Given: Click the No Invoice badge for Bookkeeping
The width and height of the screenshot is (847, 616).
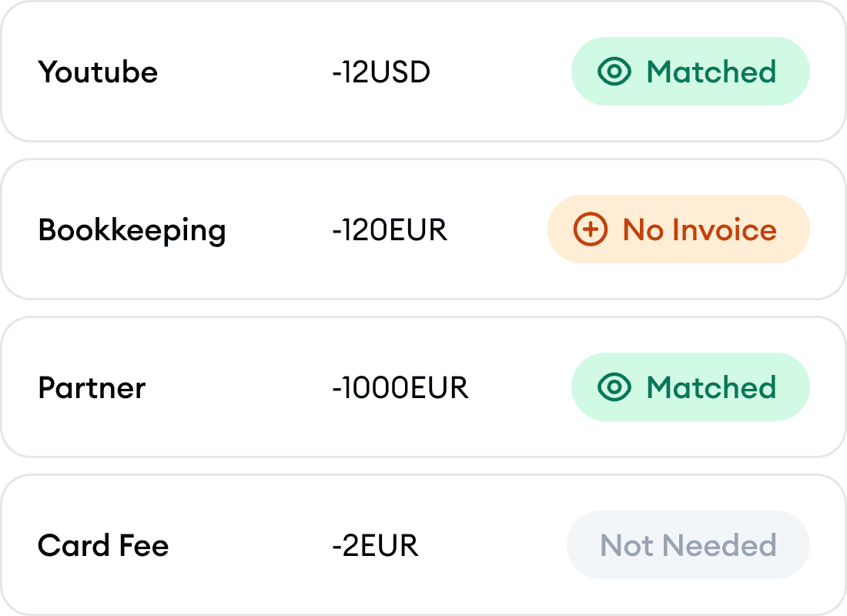Looking at the screenshot, I should point(678,229).
